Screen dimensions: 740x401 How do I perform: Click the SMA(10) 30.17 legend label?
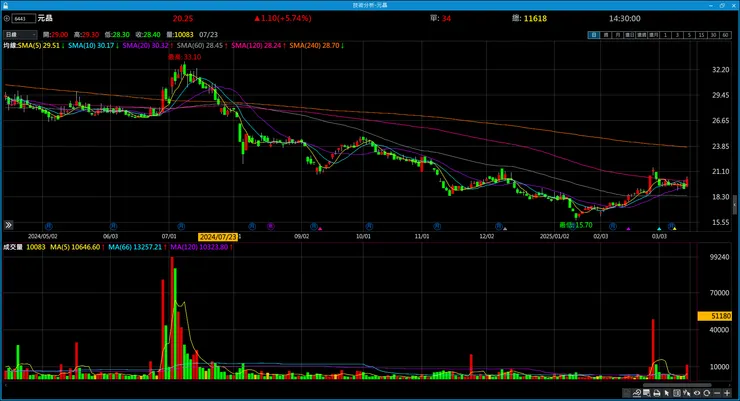91,45
